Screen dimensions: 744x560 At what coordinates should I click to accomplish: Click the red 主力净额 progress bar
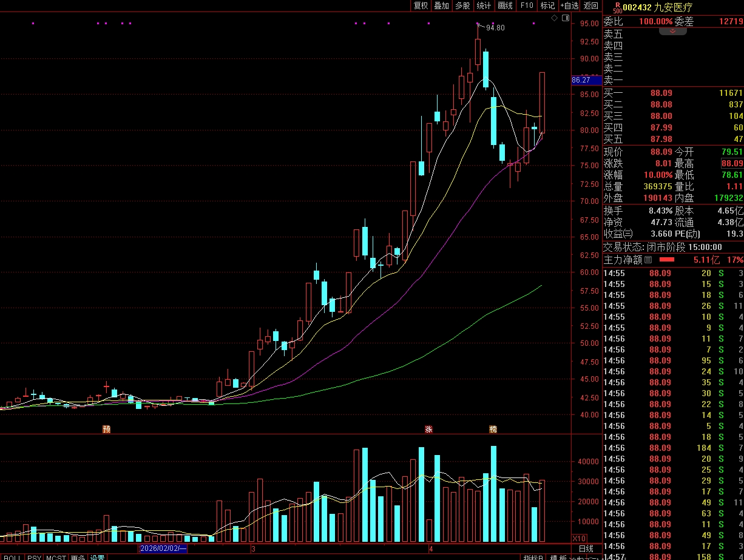tap(666, 260)
